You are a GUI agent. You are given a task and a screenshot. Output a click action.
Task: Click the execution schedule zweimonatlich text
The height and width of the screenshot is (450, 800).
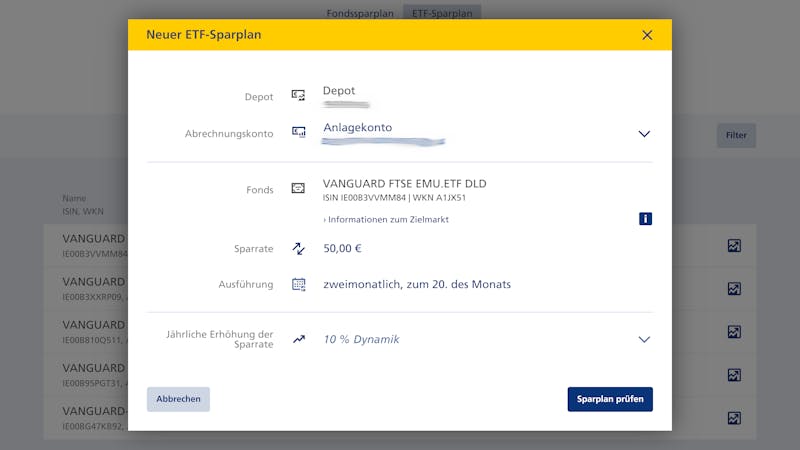417,284
